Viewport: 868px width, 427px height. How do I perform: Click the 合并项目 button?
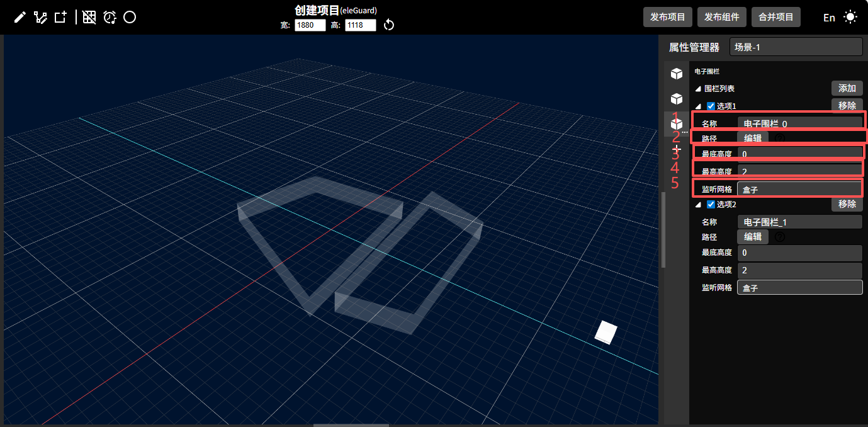click(x=776, y=17)
